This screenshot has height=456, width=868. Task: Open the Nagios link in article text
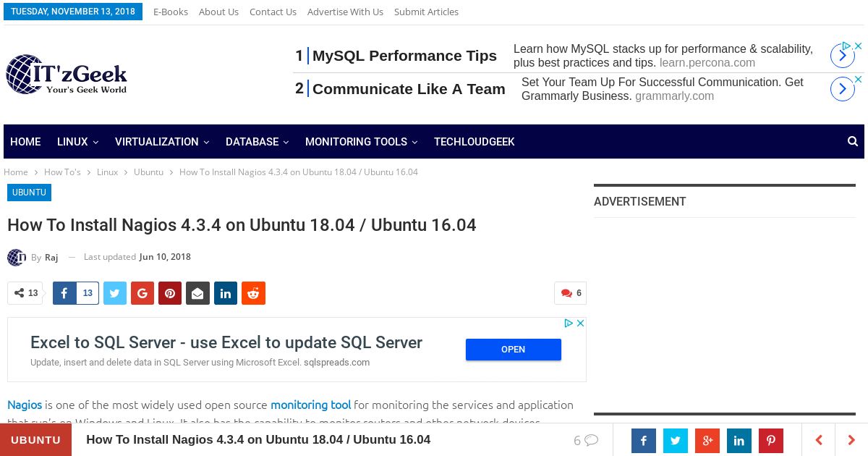[25, 405]
